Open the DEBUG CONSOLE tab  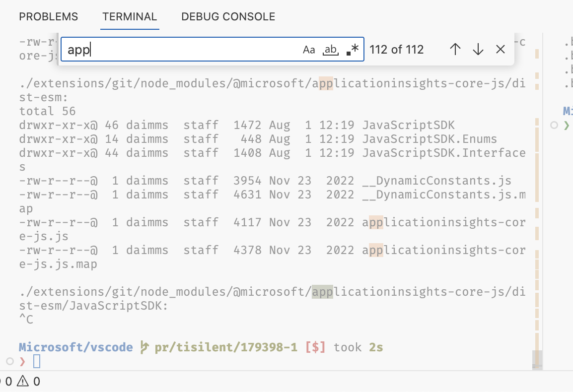227,16
